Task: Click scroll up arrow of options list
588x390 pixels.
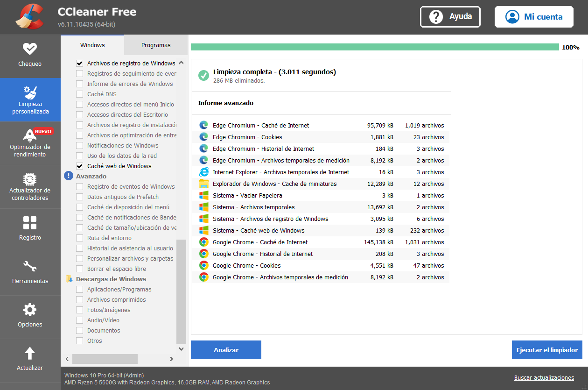Action: point(181,63)
